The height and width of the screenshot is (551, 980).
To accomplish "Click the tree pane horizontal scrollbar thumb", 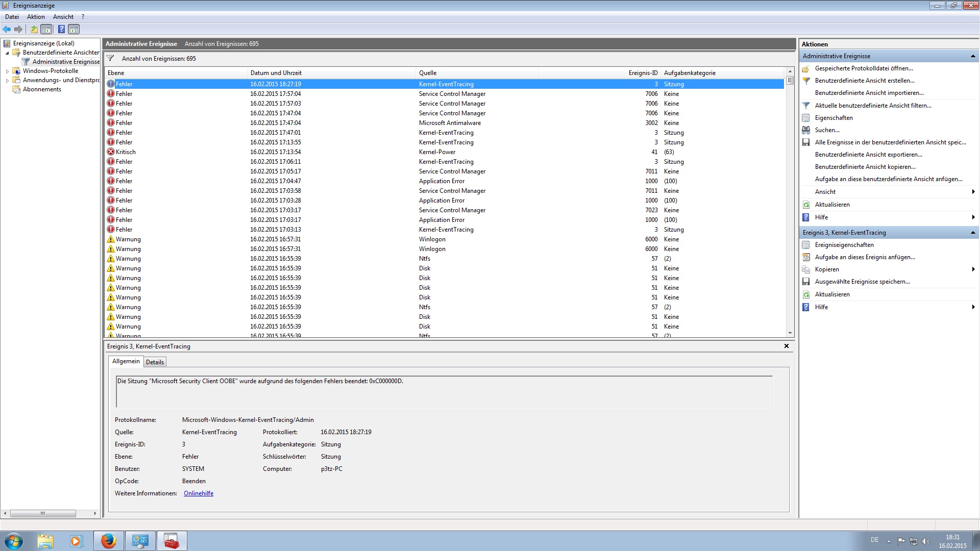I will point(43,513).
